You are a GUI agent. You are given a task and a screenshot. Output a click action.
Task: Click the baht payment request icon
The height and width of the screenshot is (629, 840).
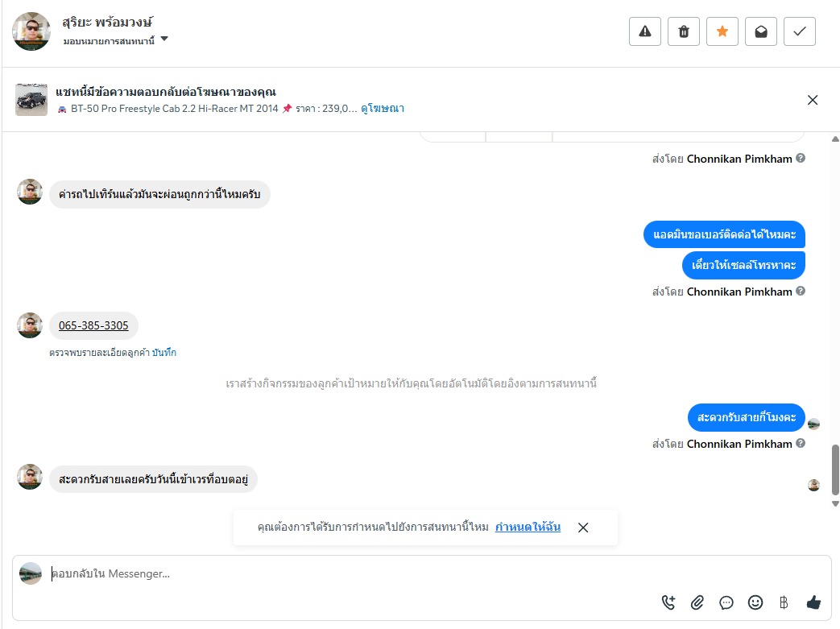tap(784, 602)
